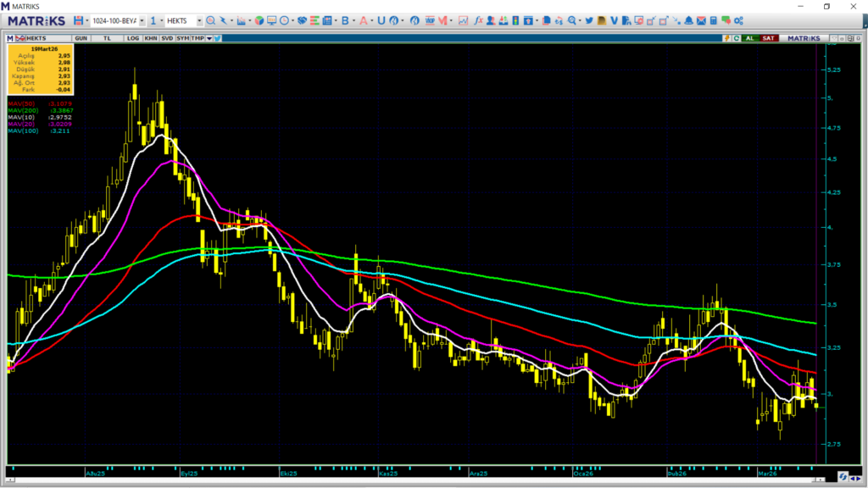Open the pie chart icon

[x=259, y=20]
